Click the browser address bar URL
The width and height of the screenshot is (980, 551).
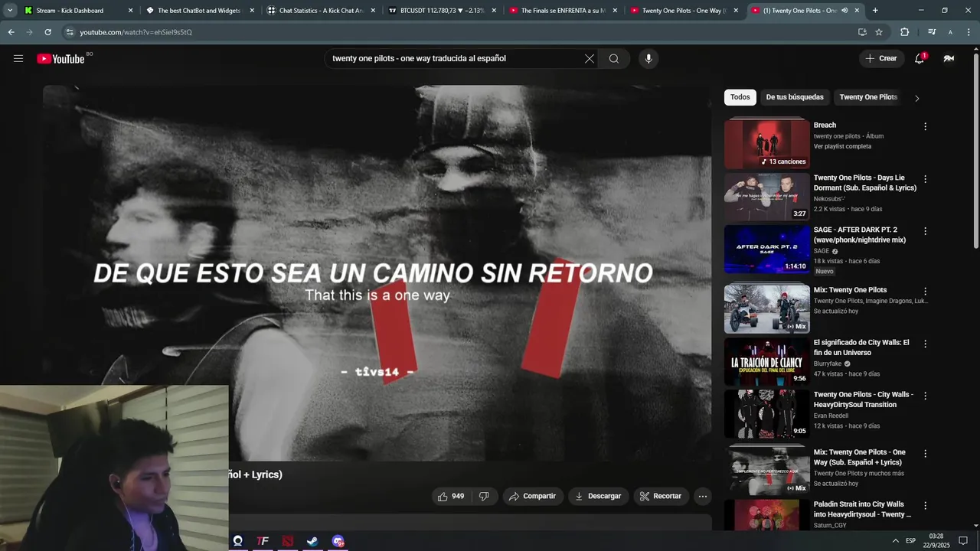(x=136, y=32)
